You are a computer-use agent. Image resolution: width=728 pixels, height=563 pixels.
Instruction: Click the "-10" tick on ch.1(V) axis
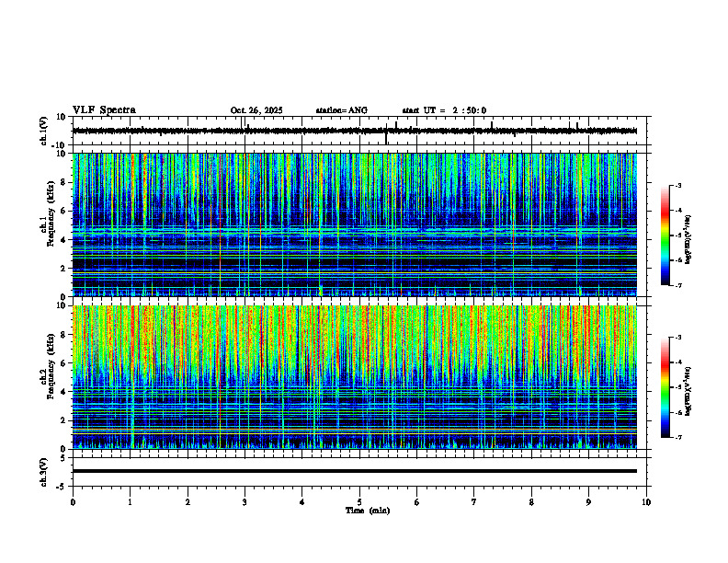(x=59, y=145)
